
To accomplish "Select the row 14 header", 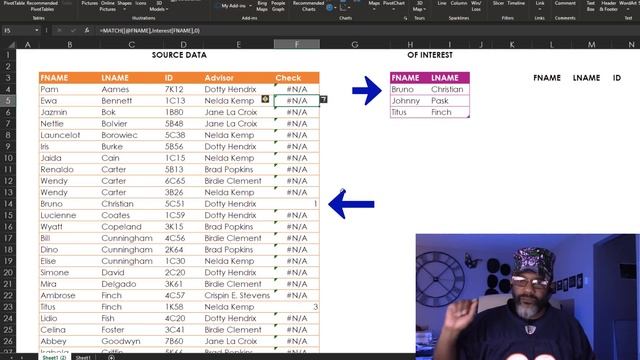I will click(8, 204).
